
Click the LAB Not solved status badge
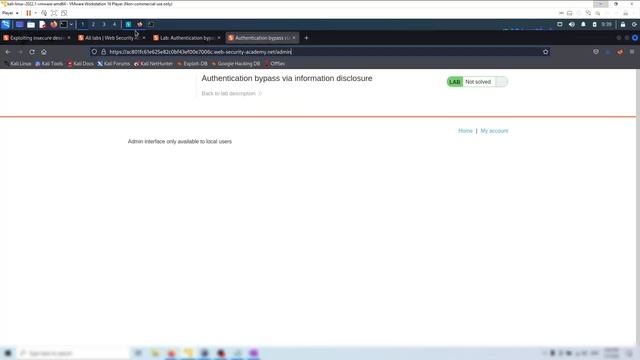click(x=477, y=82)
